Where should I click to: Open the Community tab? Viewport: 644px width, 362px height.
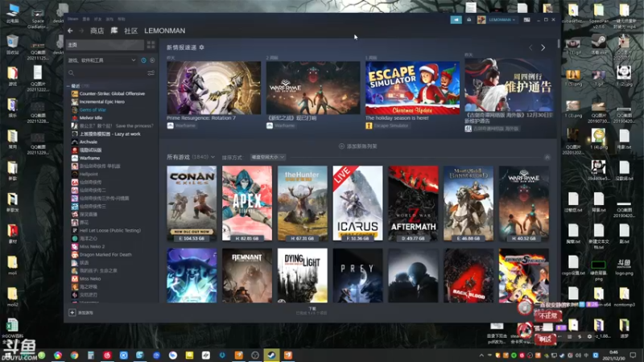(x=130, y=31)
